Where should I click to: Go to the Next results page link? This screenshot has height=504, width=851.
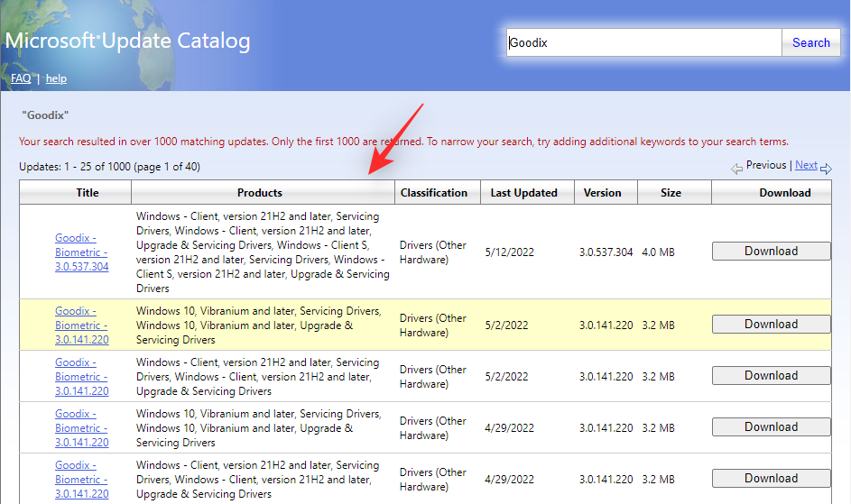[x=806, y=166]
